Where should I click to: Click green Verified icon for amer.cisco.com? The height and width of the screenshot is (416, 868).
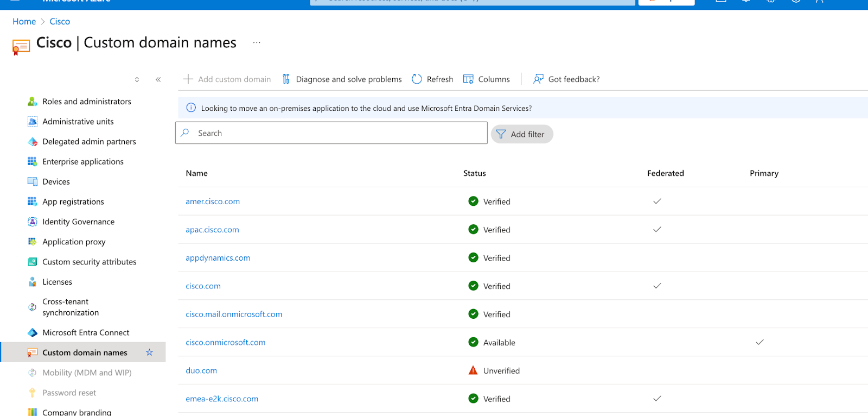click(473, 201)
